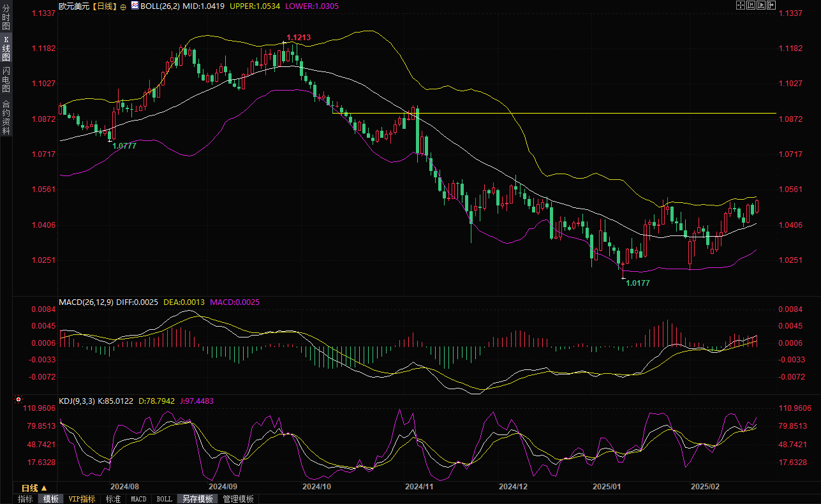Viewport: 821px width, 504px height.
Task: Click the circled plus icon beside 欧元美元
Action: coord(123,6)
